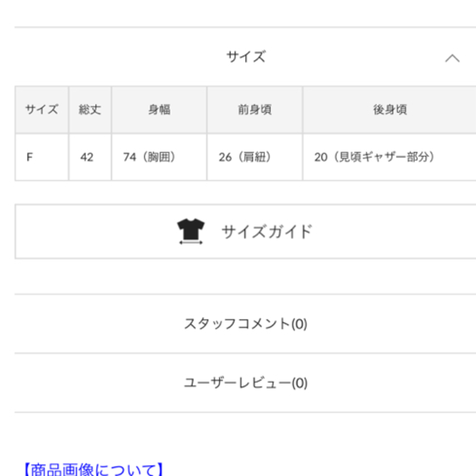Viewport: 476px width, 476px height.
Task: Open the 【商品画像について】 link
Action: coord(93,469)
